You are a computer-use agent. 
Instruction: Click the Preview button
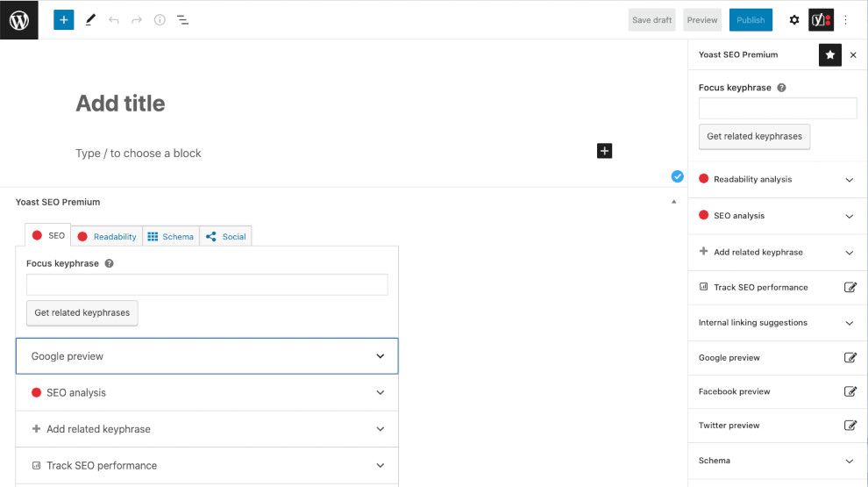[x=702, y=20]
